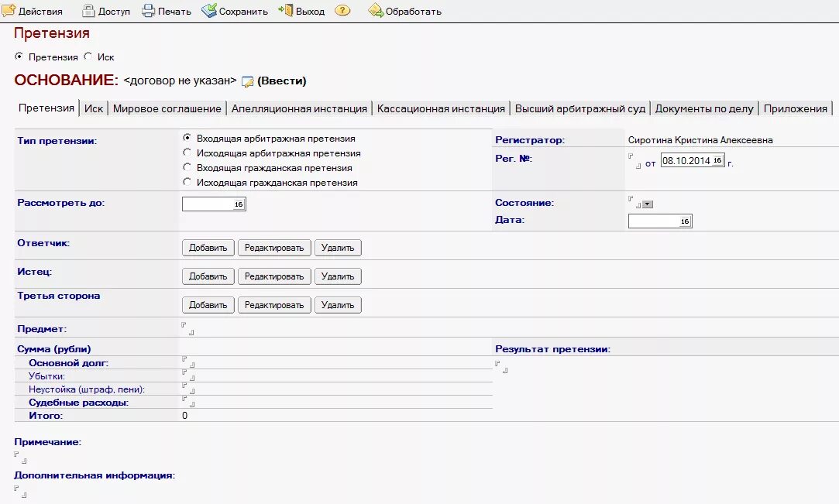
Task: Choose Исходящая гражданская претензия
Action: pos(187,182)
